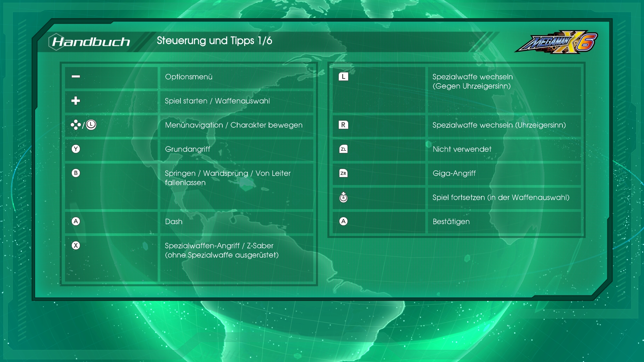Click the minus button icon
This screenshot has height=362, width=644.
[76, 76]
